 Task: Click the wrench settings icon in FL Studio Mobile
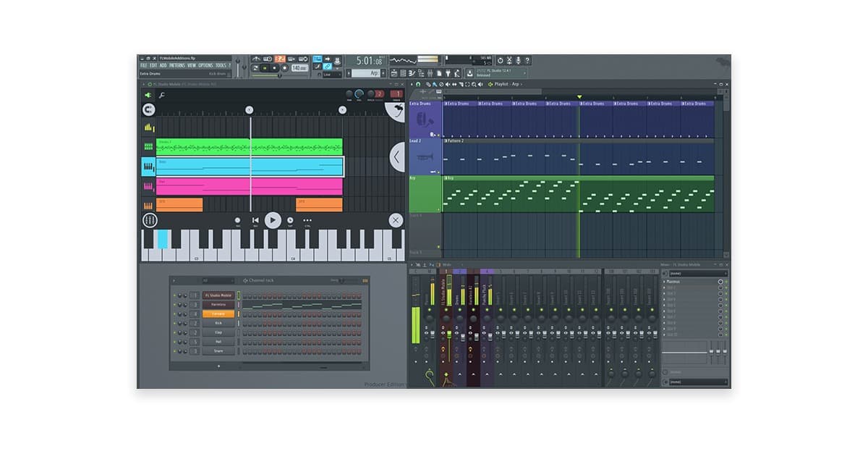tap(162, 96)
